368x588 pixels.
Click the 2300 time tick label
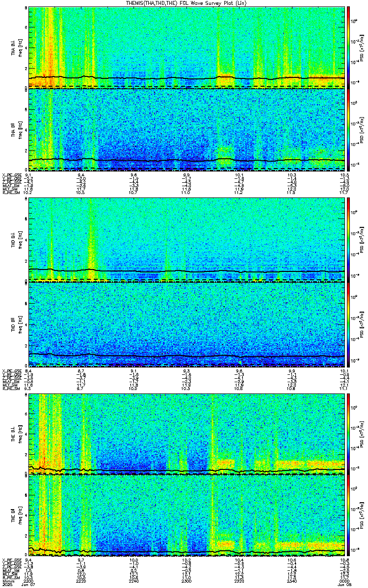(x=186, y=582)
